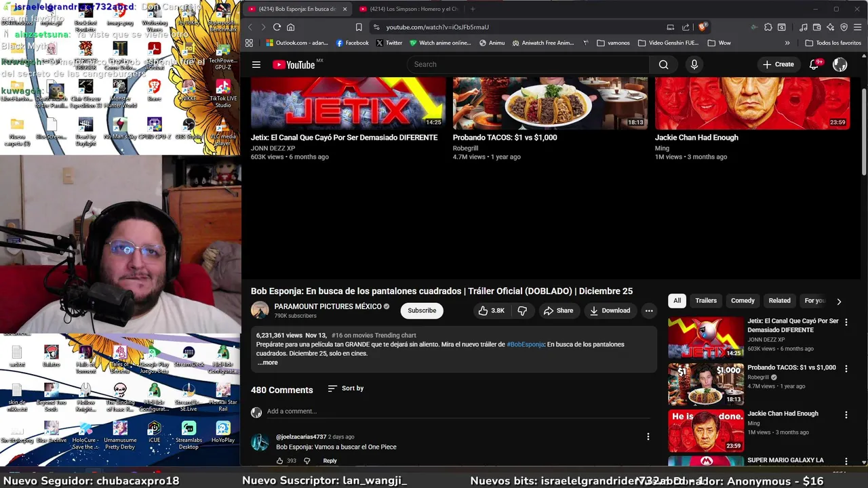Open Todos los favoritos folder
The height and width of the screenshot is (488, 868).
[x=833, y=43]
